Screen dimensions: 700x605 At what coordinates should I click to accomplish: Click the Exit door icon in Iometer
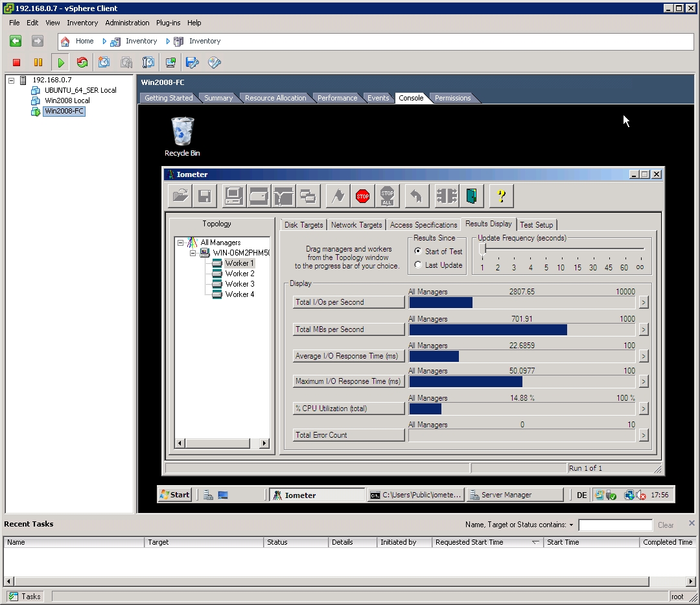[470, 196]
